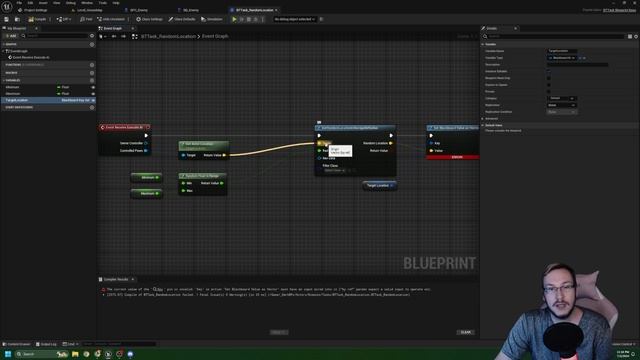Browse to asset in Content Browser

[x=17, y=19]
